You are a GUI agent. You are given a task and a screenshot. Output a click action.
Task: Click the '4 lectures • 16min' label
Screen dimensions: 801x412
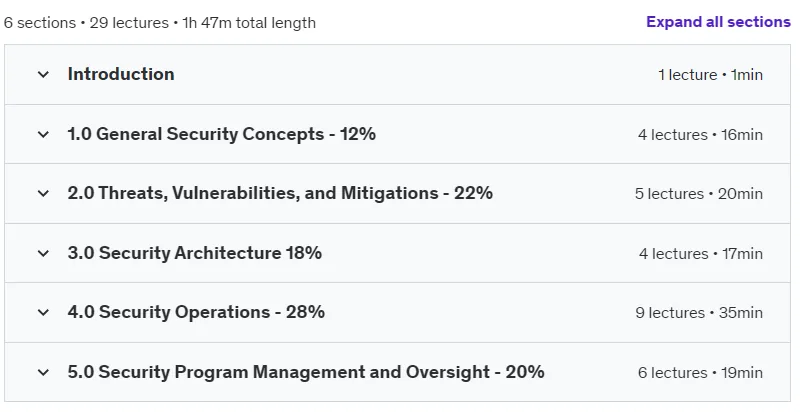pyautogui.click(x=700, y=135)
